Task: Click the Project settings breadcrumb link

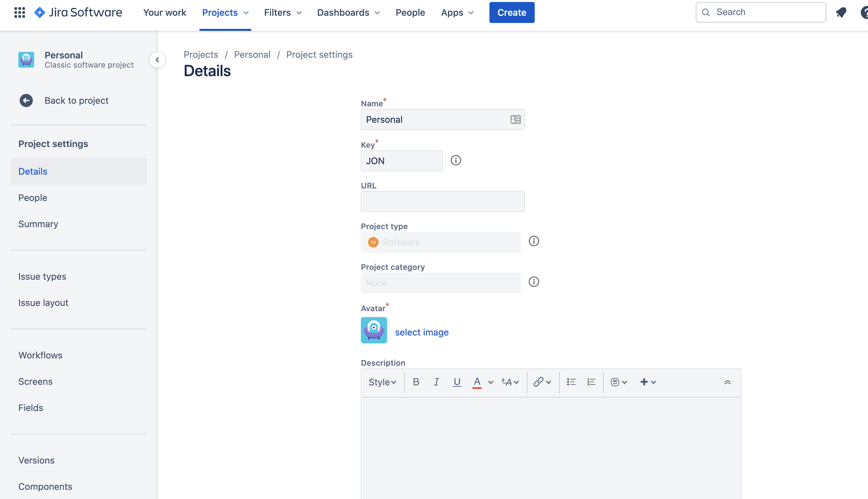Action: click(319, 54)
